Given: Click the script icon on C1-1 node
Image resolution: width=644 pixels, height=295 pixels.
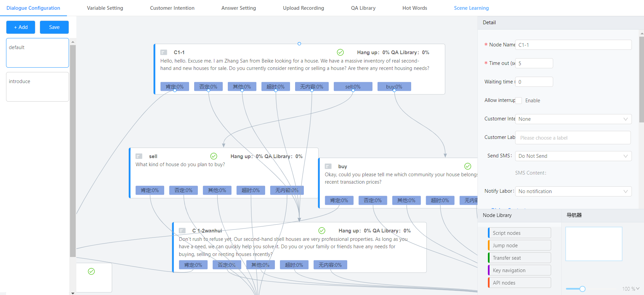Looking at the screenshot, I should (164, 52).
